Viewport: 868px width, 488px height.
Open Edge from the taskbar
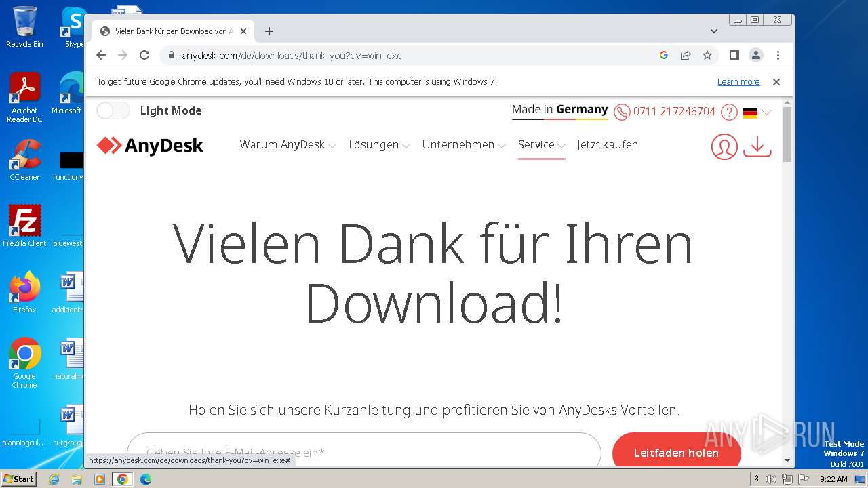(146, 479)
